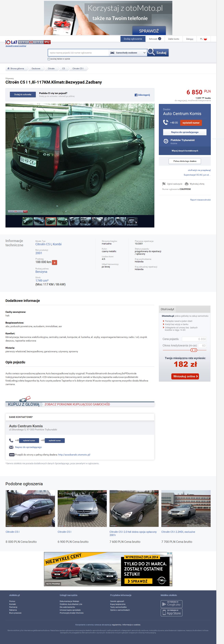Viewport: 224px width, 644px height.
Task: Open the Google Play download badge
Action: point(171,604)
